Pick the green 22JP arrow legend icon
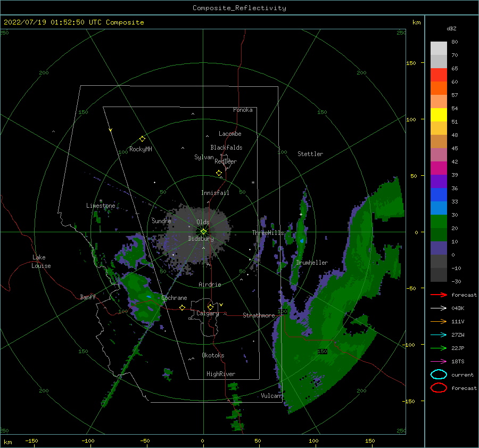The image size is (479, 448). pos(439,348)
